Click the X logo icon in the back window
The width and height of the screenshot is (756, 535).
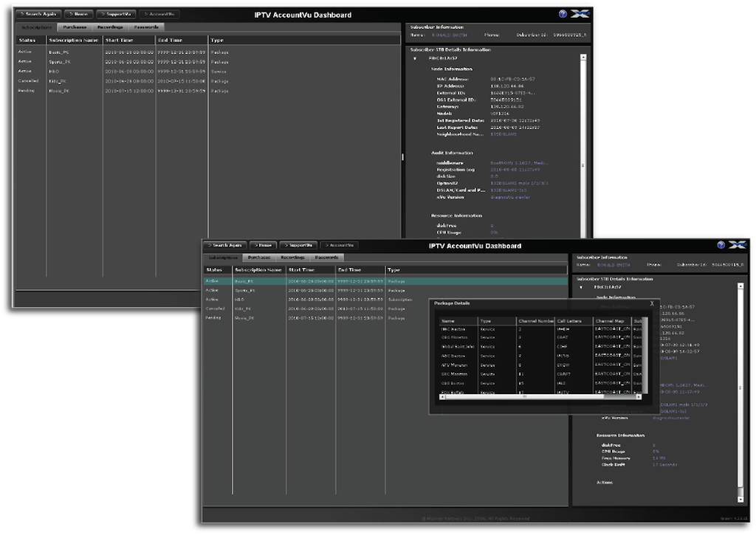click(x=580, y=14)
